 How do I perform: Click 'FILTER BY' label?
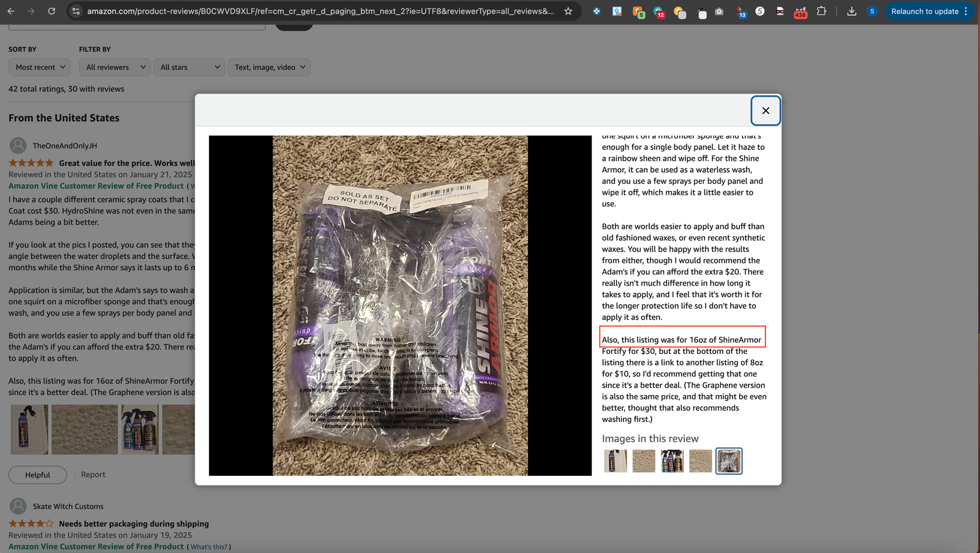pos(95,49)
